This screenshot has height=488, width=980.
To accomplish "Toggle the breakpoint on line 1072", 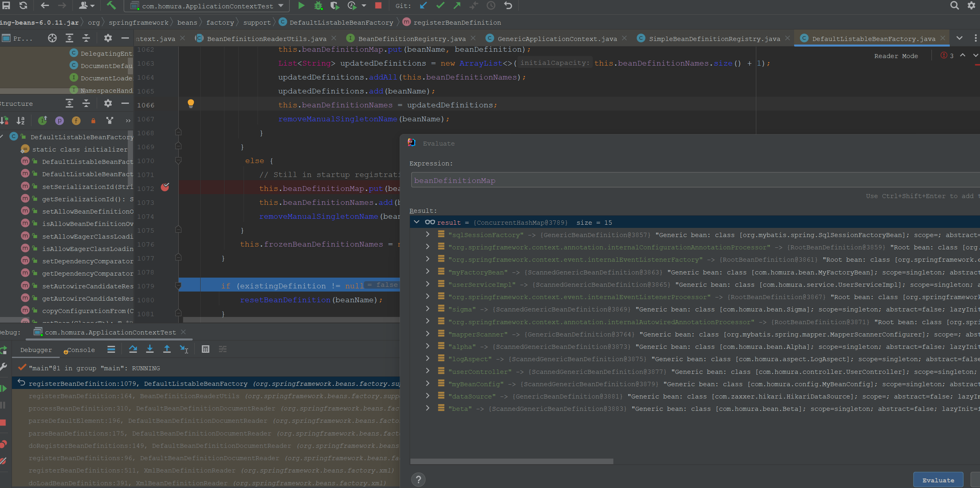I will pos(165,187).
